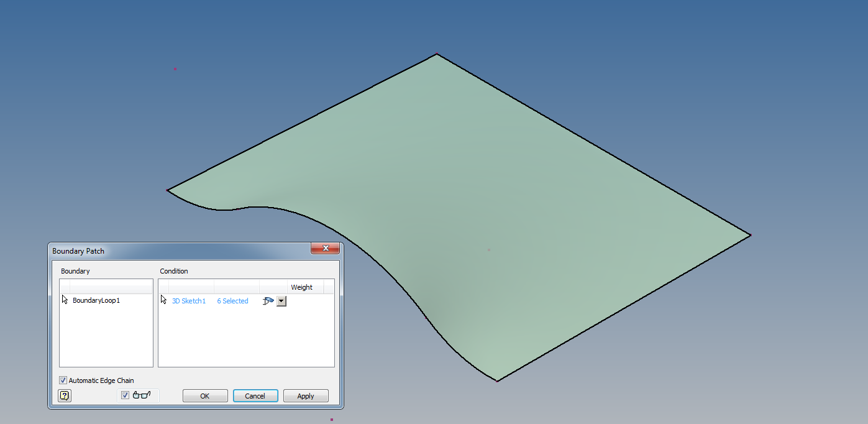This screenshot has width=868, height=424.
Task: Click the Weight column header
Action: click(x=302, y=287)
